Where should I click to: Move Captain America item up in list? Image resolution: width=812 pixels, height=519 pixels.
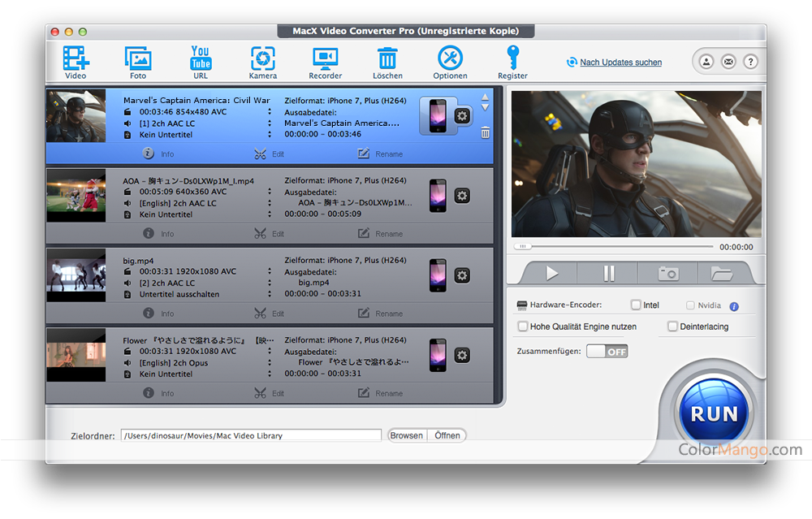[486, 97]
